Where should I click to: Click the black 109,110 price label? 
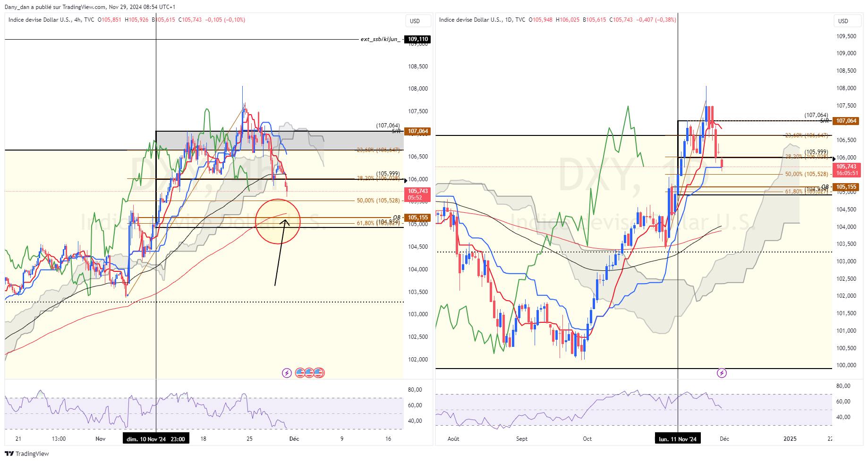tap(418, 39)
